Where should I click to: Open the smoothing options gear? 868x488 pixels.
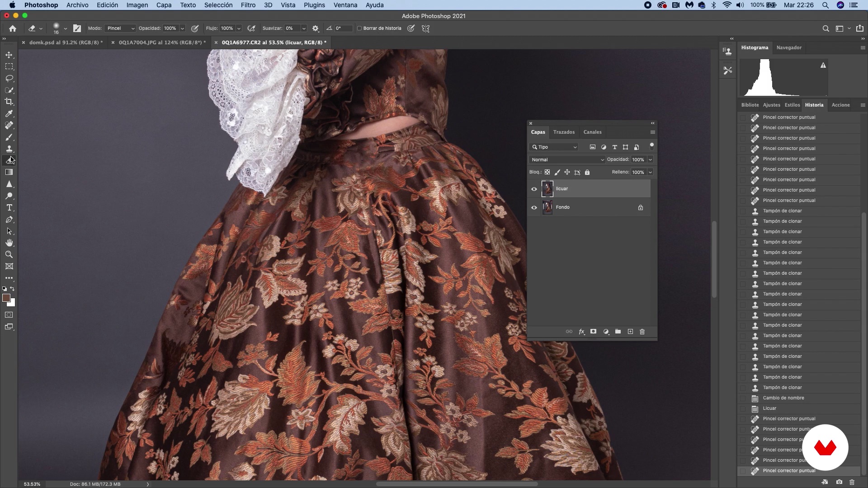tap(316, 28)
